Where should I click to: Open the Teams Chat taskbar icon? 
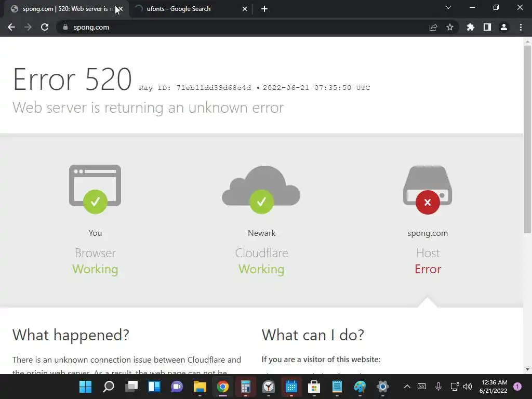(177, 387)
